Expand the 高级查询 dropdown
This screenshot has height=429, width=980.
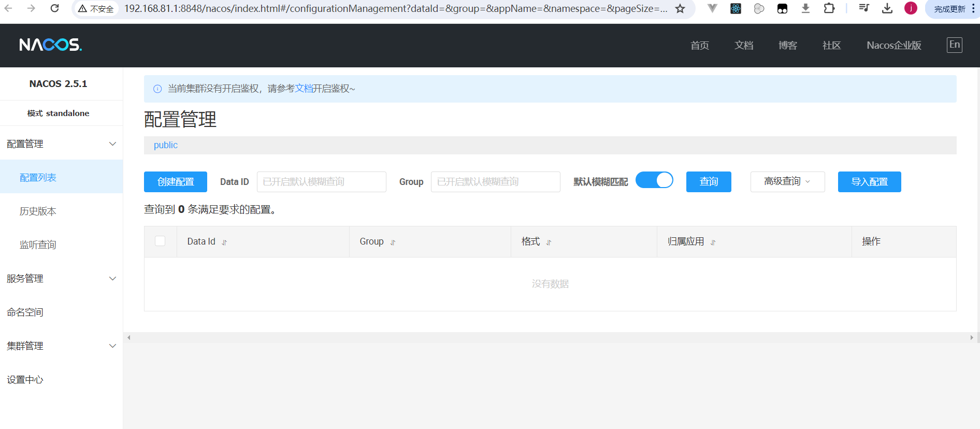[787, 181]
